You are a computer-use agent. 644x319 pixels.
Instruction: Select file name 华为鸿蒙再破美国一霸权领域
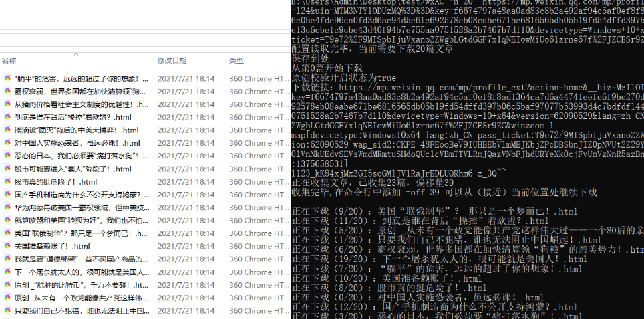pyautogui.click(x=80, y=207)
